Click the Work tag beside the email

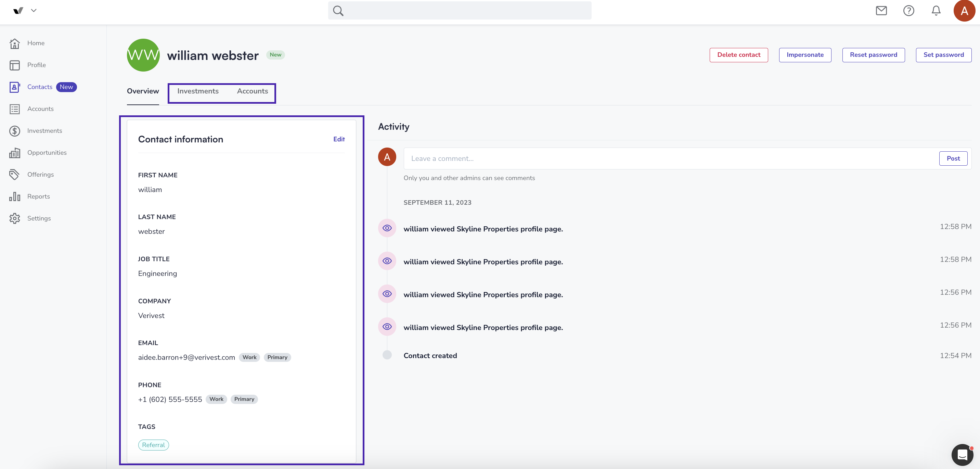249,357
